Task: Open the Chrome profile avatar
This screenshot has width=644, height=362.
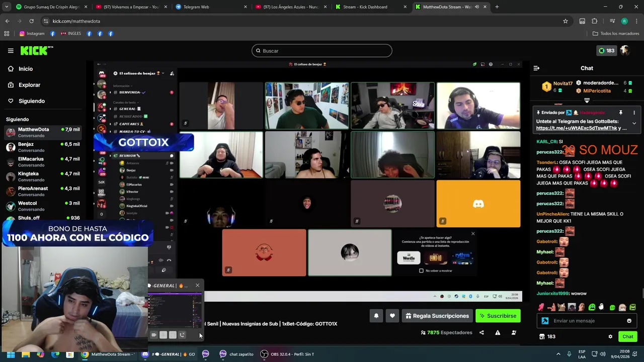Action: (x=624, y=21)
